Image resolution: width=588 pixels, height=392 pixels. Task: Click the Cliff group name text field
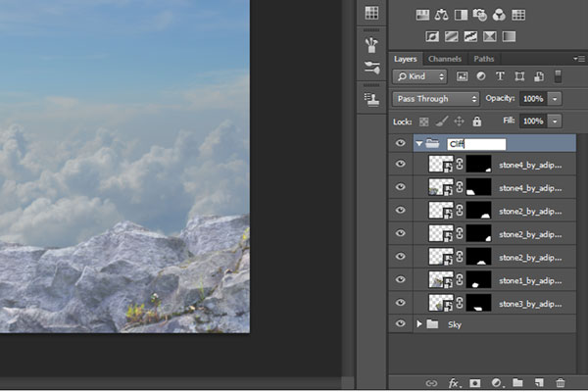pos(475,144)
